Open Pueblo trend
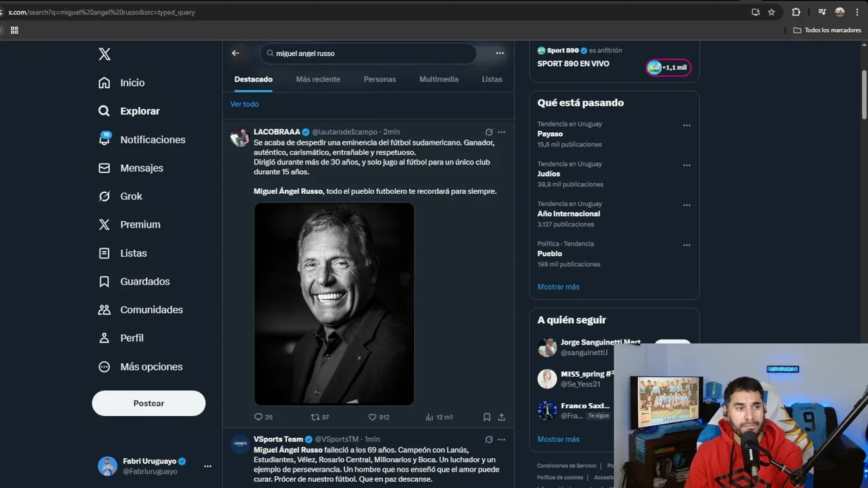Screen dimensions: 868x488 click(x=549, y=254)
